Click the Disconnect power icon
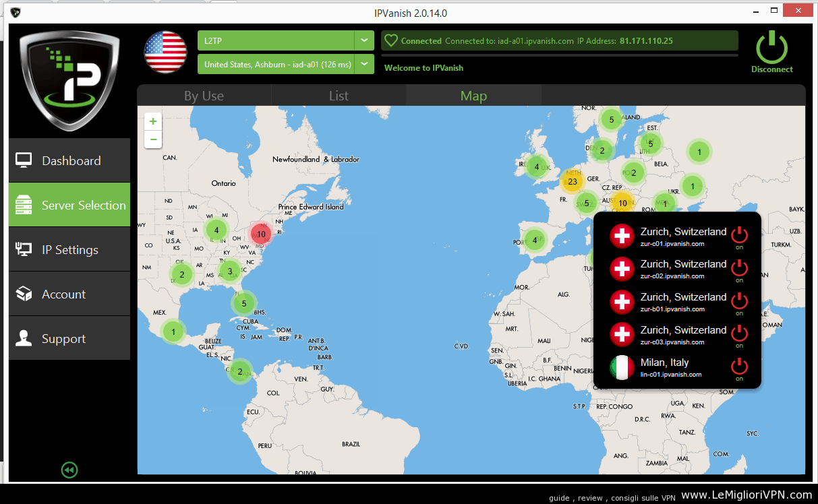 point(772,49)
